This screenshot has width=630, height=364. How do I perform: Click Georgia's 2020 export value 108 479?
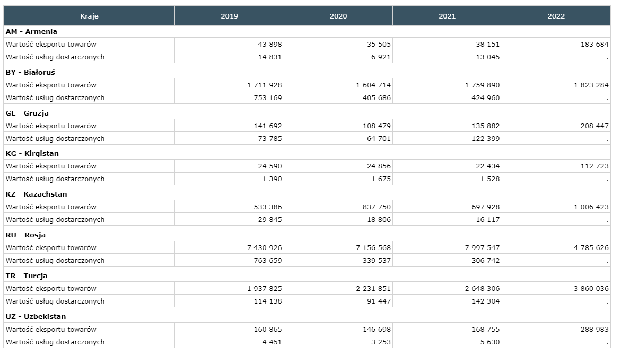(377, 126)
